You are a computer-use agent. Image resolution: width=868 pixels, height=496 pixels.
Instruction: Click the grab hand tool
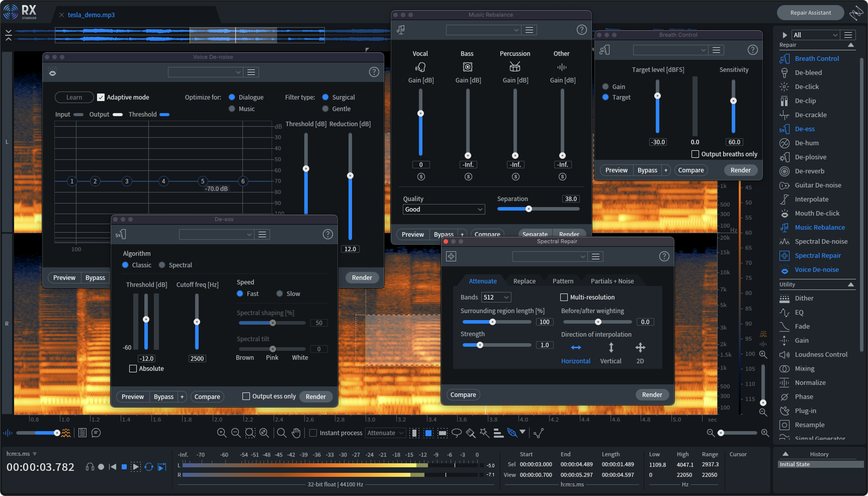coord(296,433)
